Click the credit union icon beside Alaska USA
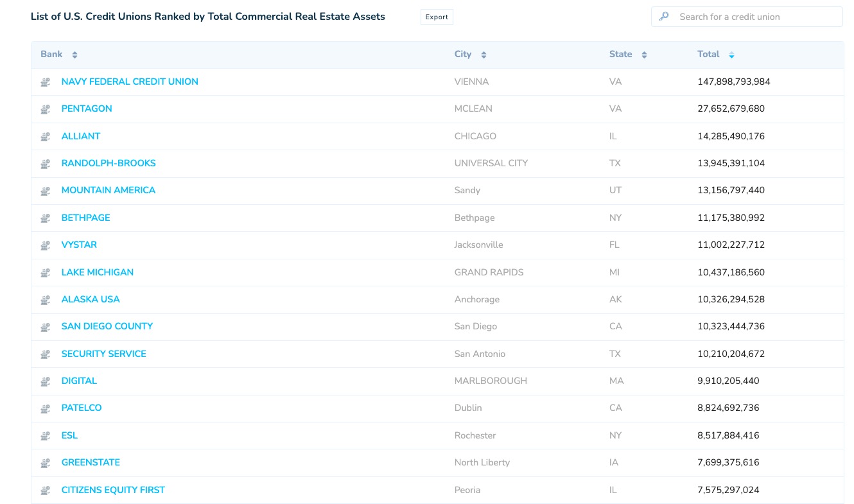Image resolution: width=854 pixels, height=504 pixels. tap(46, 300)
